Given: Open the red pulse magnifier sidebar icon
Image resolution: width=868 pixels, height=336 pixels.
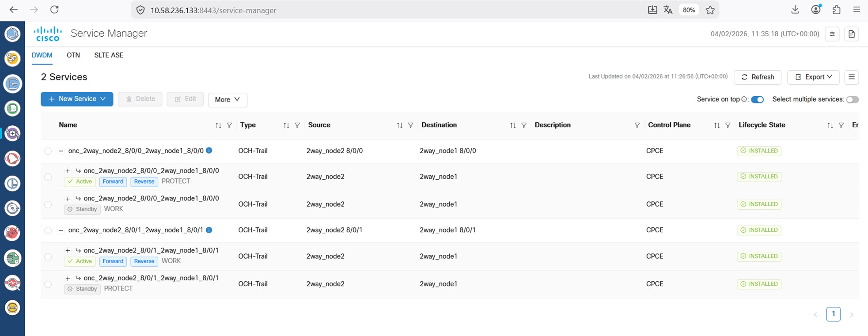Looking at the screenshot, I should click(12, 283).
